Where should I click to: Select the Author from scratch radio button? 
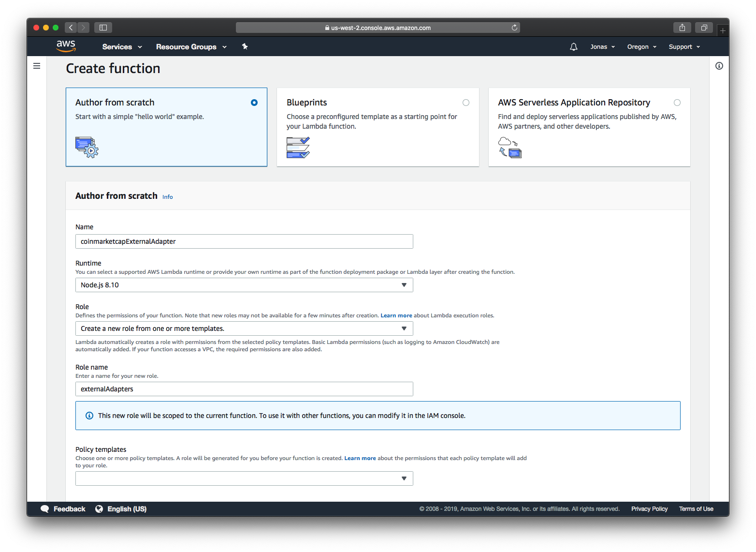point(254,103)
